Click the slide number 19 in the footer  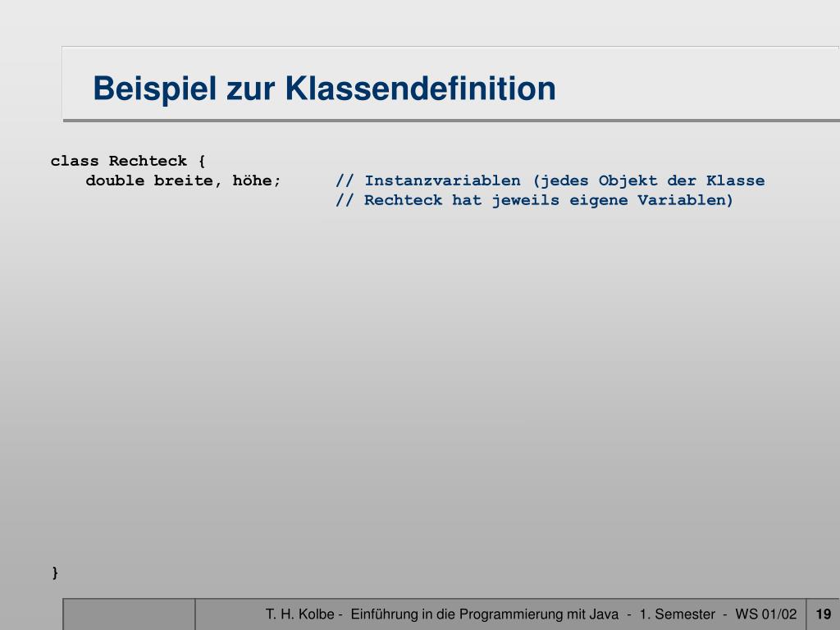click(x=823, y=614)
